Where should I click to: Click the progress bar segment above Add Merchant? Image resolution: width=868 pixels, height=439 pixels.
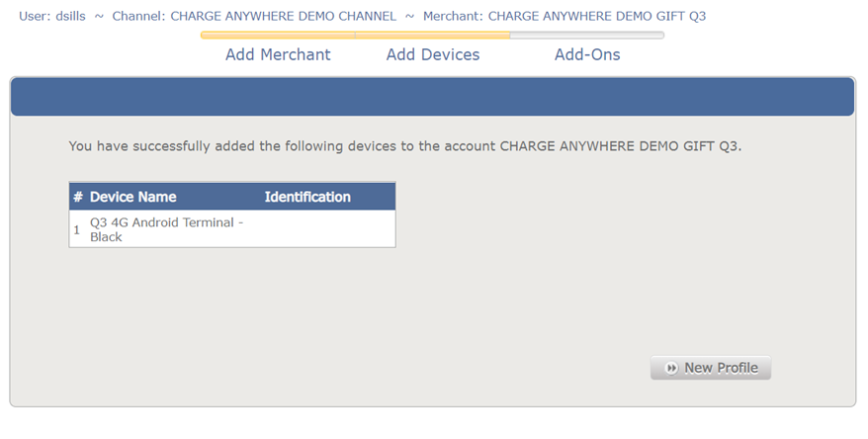point(278,36)
